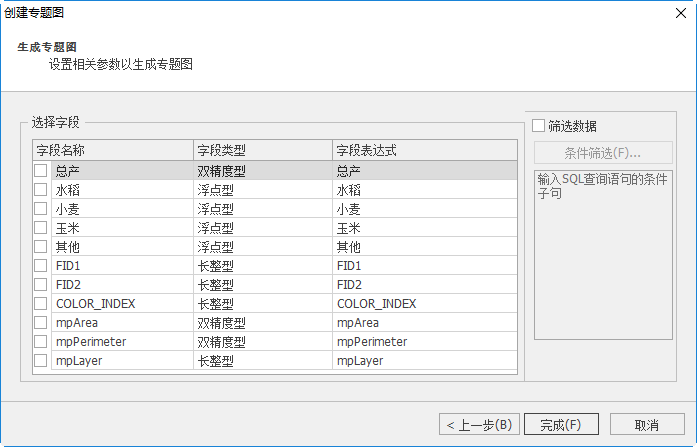The width and height of the screenshot is (697, 447).
Task: Check the 其他 field checkbox
Action: (41, 247)
